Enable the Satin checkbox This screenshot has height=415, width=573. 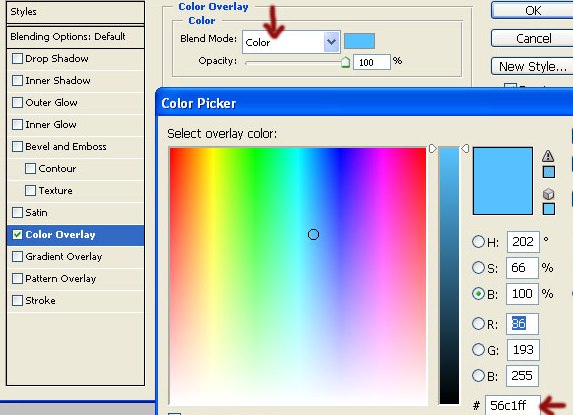[x=17, y=212]
